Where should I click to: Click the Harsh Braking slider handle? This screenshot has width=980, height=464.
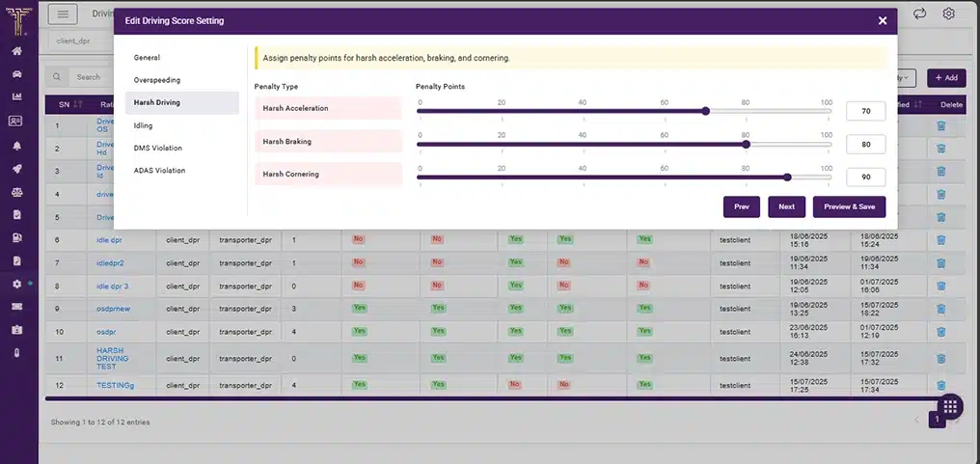[747, 144]
